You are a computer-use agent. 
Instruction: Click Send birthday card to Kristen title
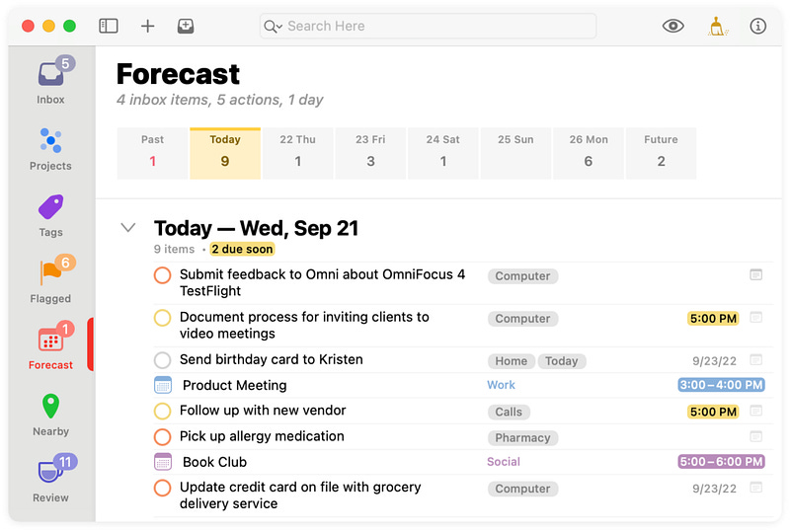click(x=271, y=359)
